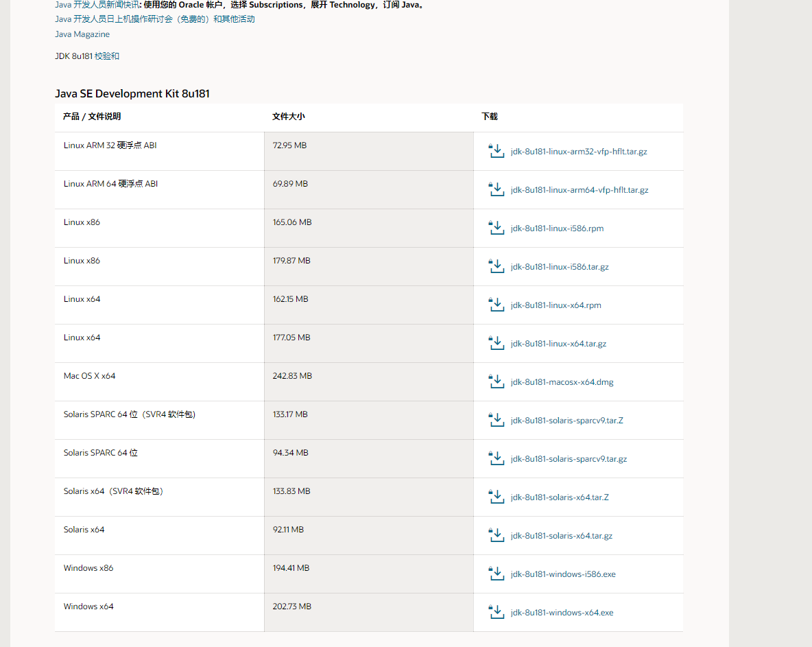Select the 92.11 MB size cell

pyautogui.click(x=369, y=535)
